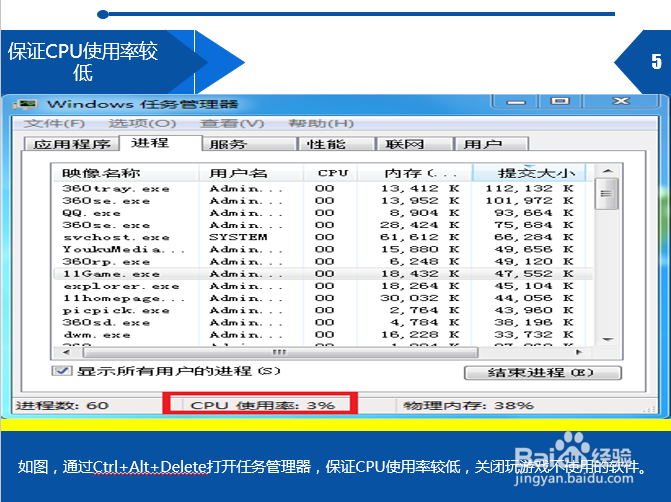Sort by CPU column header
Screen dimensions: 671x502
point(330,173)
